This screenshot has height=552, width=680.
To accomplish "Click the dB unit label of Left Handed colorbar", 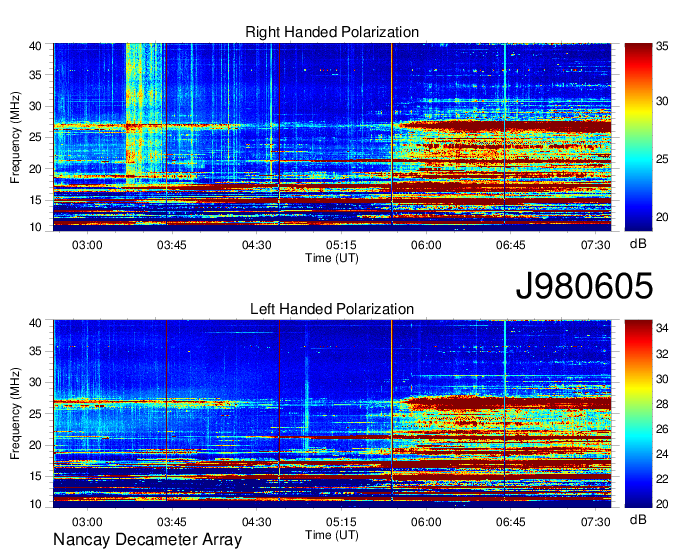I will 638,519.
